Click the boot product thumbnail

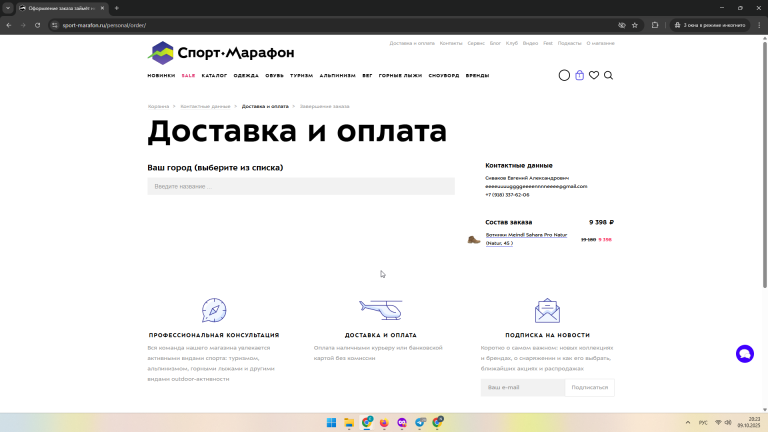(474, 240)
